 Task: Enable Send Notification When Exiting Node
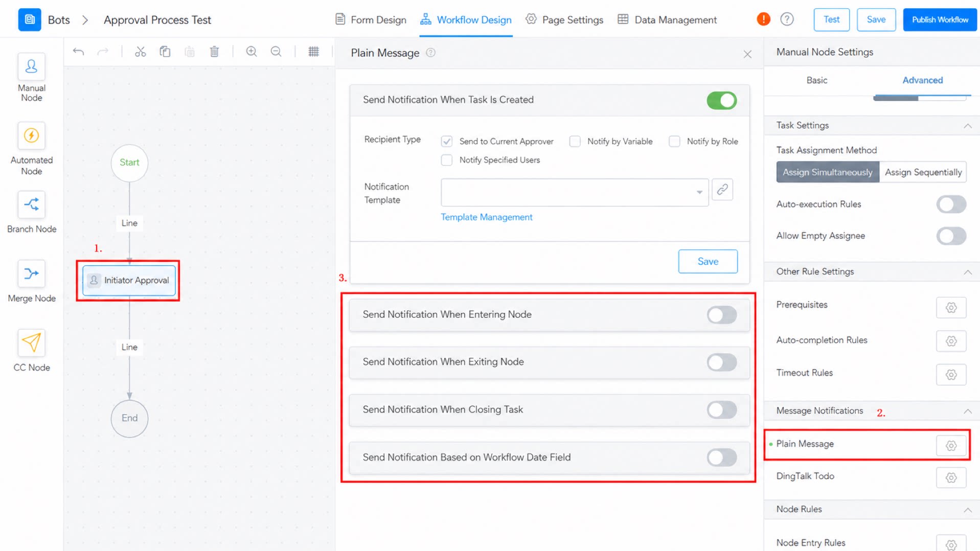pos(721,362)
